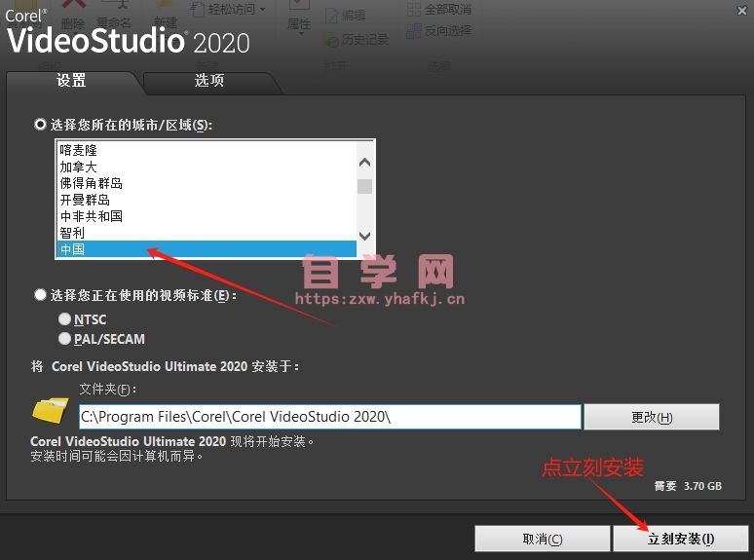754x560 pixels.
Task: Click the region list scrollbar thumb
Action: click(364, 186)
